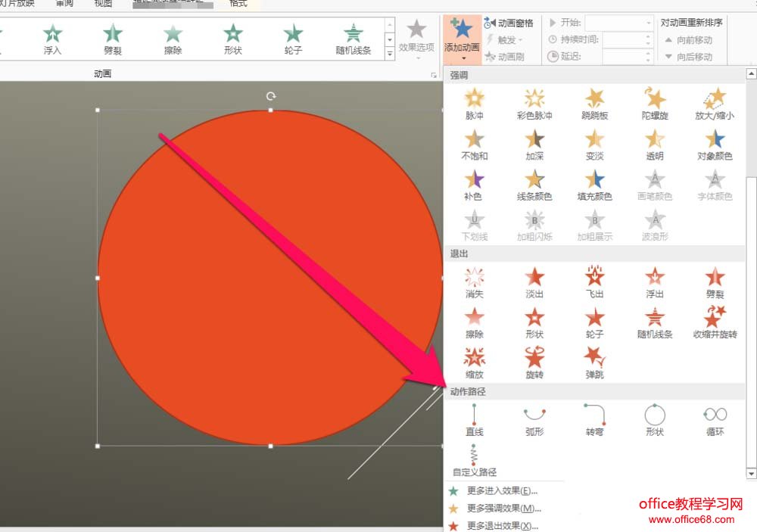Apply the 彩色脉冲 emphasis effect

click(534, 104)
